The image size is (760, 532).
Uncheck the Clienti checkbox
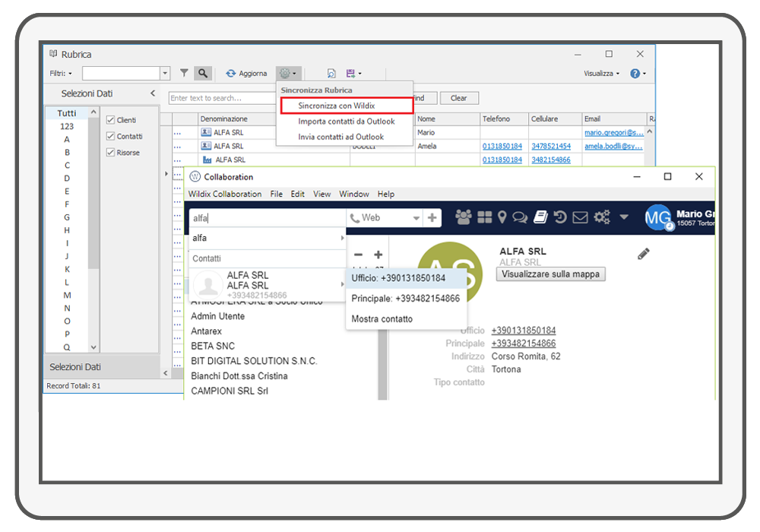pos(111,120)
